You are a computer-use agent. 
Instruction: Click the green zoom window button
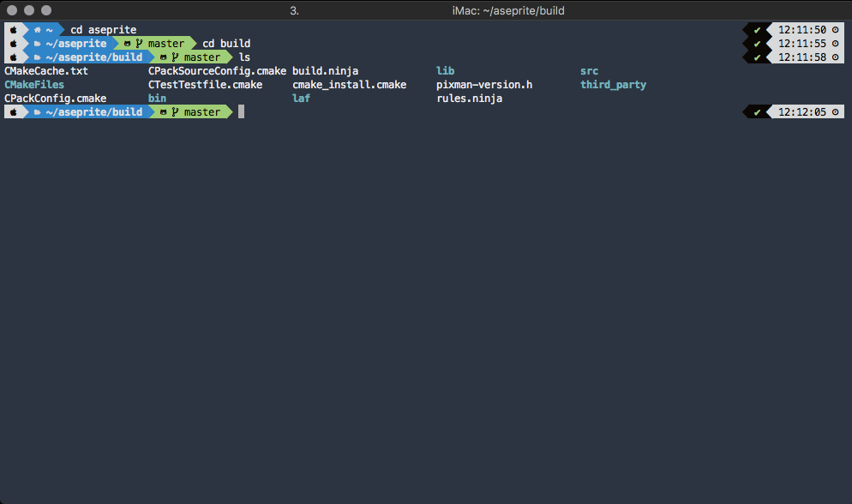point(46,10)
